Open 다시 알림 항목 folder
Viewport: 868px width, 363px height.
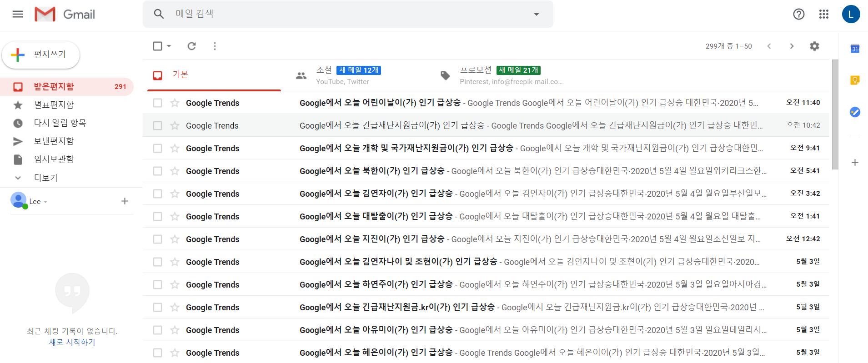coord(67,123)
